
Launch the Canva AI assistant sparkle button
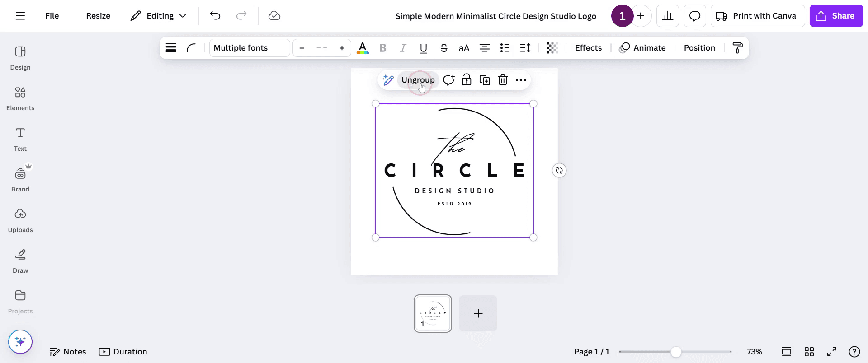click(x=20, y=342)
